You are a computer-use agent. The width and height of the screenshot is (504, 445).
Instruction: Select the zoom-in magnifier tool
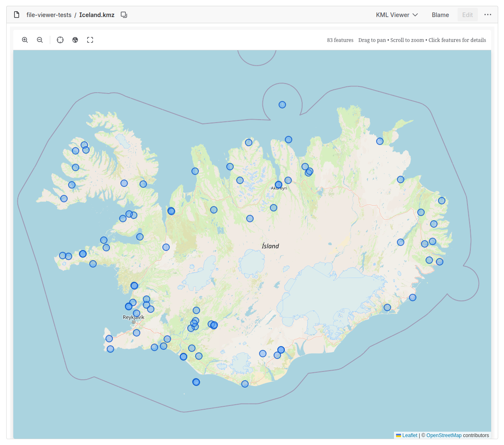(25, 39)
